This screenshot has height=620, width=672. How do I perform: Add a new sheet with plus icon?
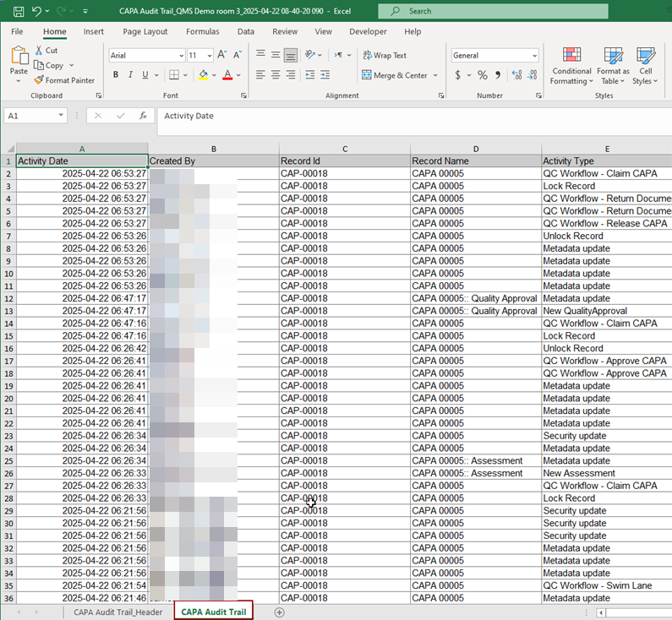coord(280,612)
